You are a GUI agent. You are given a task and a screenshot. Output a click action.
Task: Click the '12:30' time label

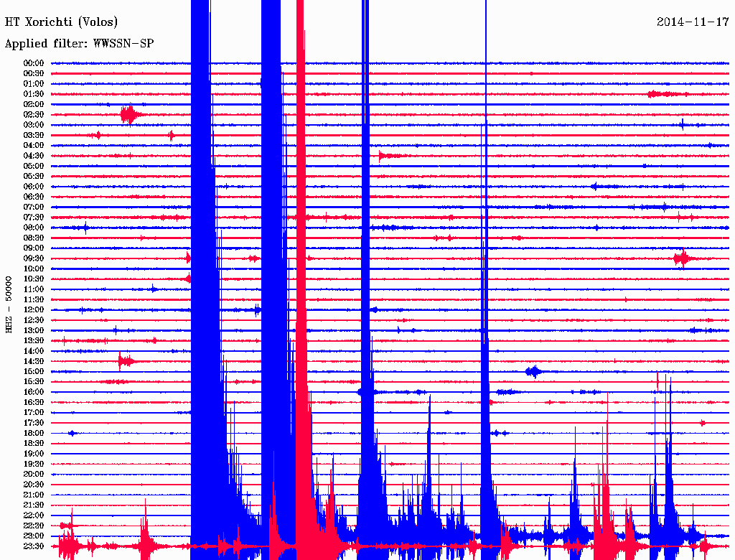click(x=34, y=320)
